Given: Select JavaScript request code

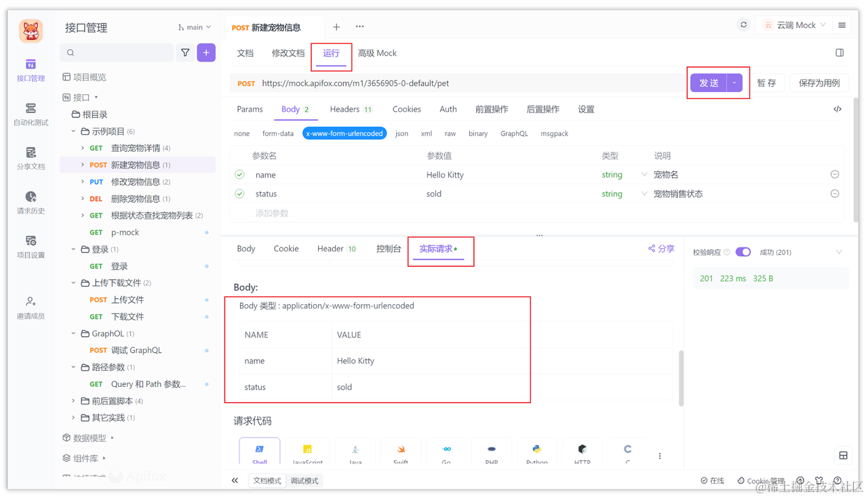Looking at the screenshot, I should click(307, 453).
